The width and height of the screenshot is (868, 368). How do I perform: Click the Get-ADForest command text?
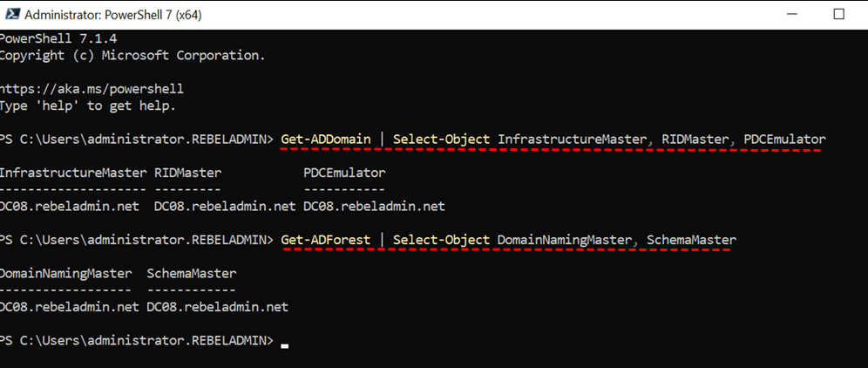[x=326, y=239]
